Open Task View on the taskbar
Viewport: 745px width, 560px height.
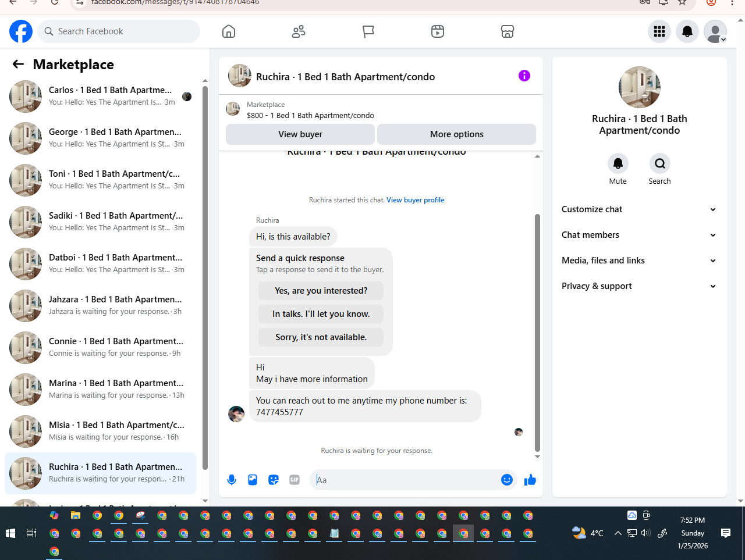pos(31,533)
